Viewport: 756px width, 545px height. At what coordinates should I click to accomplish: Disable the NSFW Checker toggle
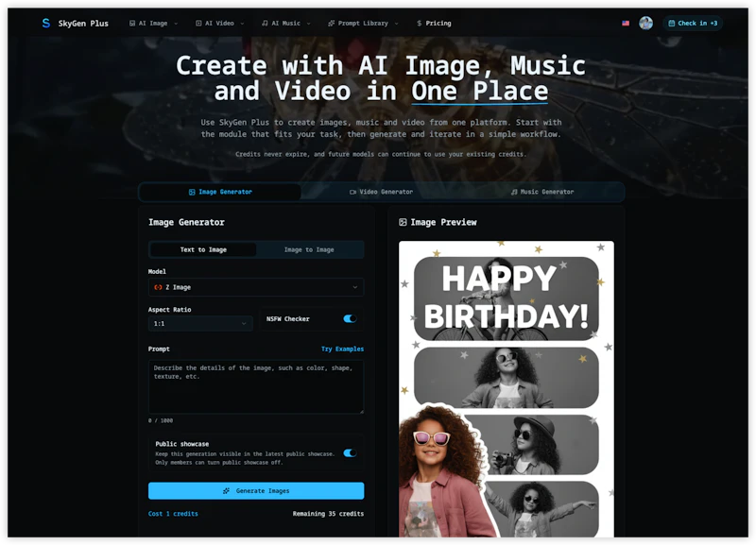(351, 319)
